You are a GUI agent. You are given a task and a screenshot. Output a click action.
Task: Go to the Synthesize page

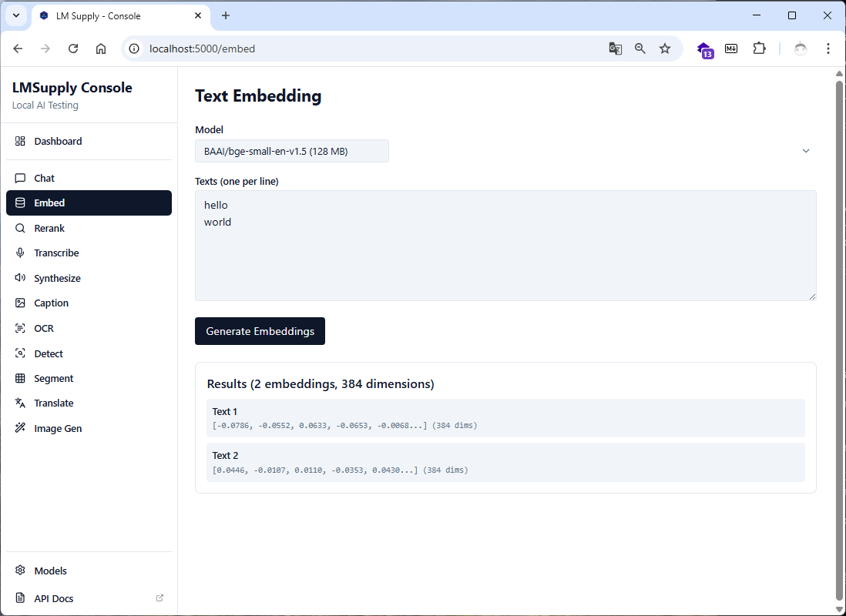pyautogui.click(x=89, y=278)
